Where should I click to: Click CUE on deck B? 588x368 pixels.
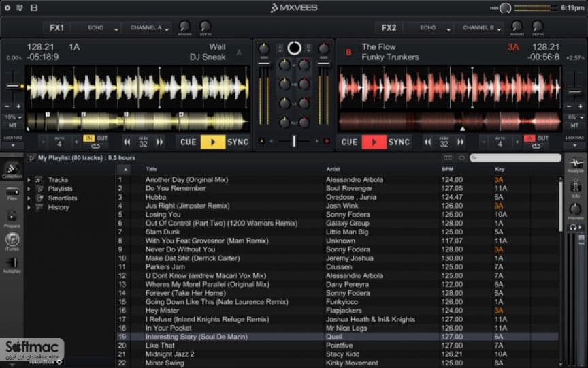click(349, 142)
